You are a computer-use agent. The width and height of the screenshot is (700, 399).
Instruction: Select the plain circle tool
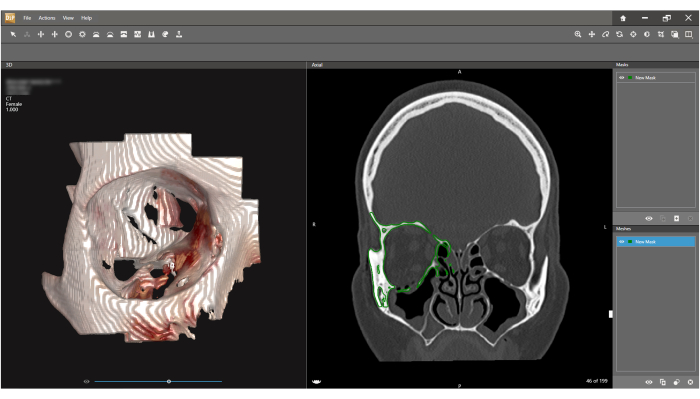click(68, 34)
